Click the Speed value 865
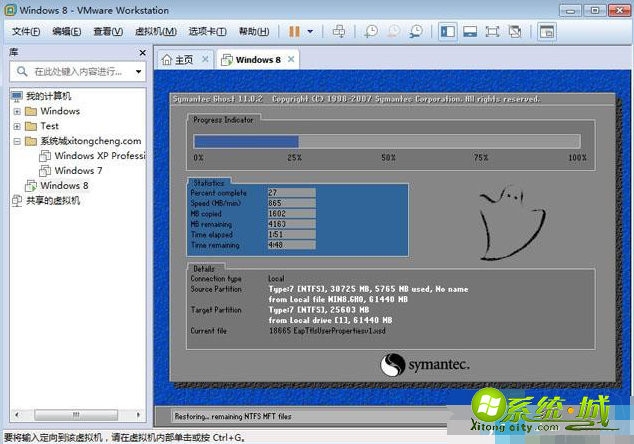Screen dimensions: 634x444 pos(292,203)
